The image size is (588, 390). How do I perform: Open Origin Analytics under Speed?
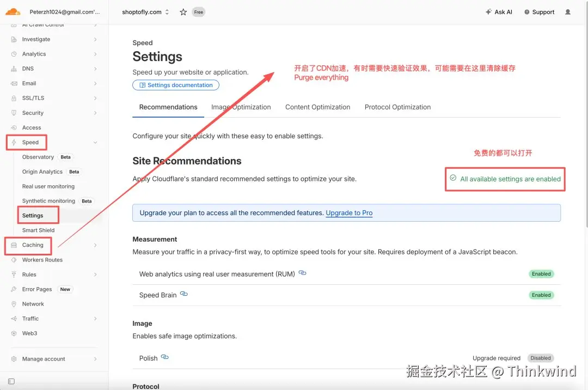pos(42,172)
